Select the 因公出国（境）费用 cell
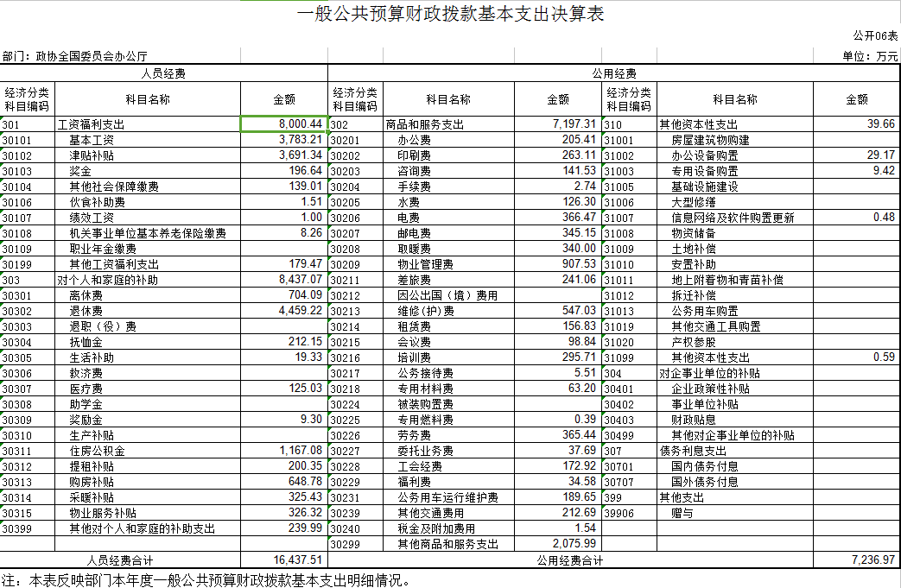The width and height of the screenshot is (901, 588). 449,295
